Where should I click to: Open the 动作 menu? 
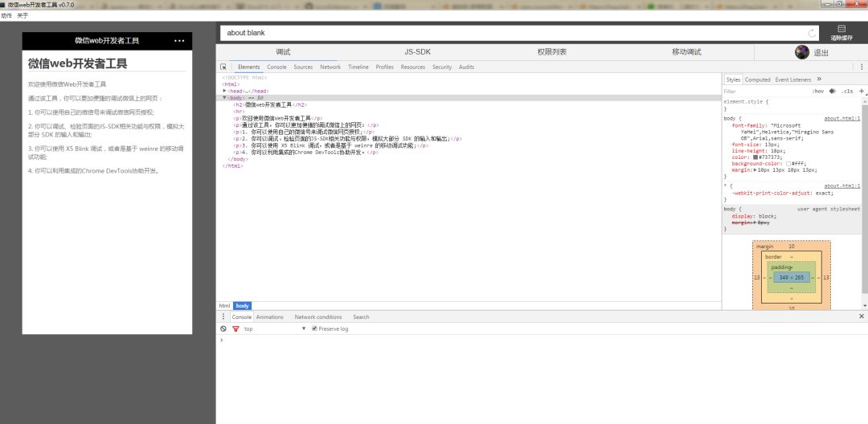point(6,15)
